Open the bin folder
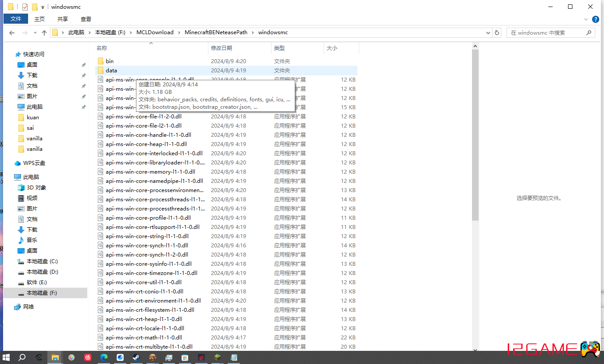604x364 pixels. [110, 61]
